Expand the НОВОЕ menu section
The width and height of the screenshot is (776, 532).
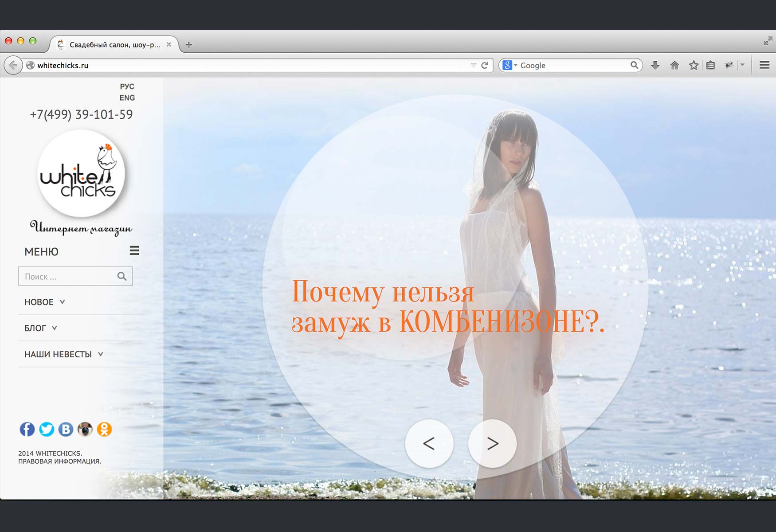(x=44, y=302)
